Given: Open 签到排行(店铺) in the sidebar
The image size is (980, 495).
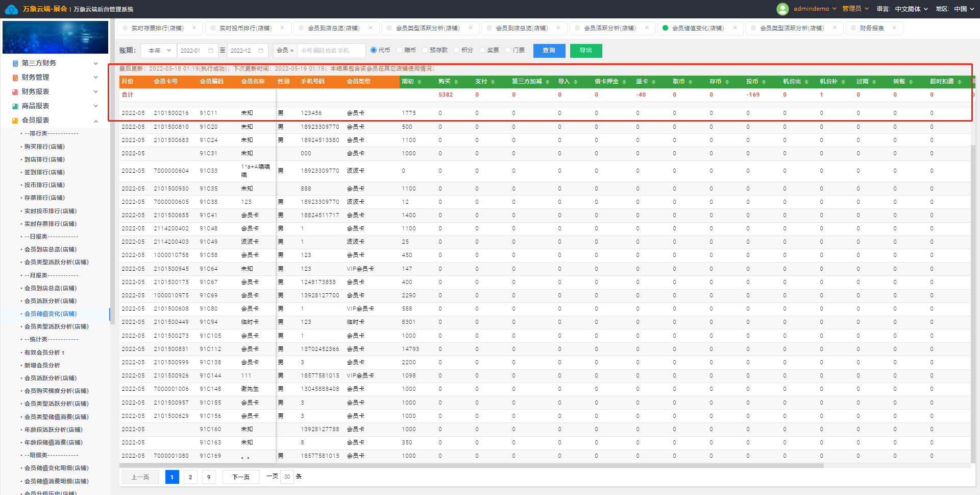Looking at the screenshot, I should click(x=44, y=172).
